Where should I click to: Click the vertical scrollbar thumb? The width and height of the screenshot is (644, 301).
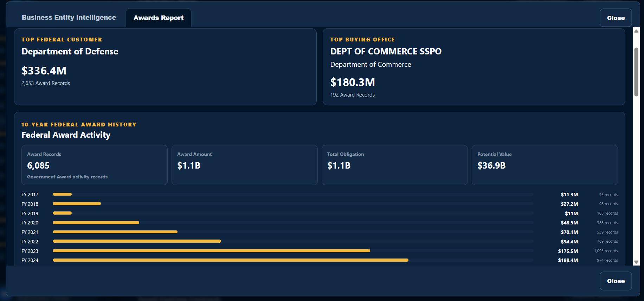(x=636, y=72)
